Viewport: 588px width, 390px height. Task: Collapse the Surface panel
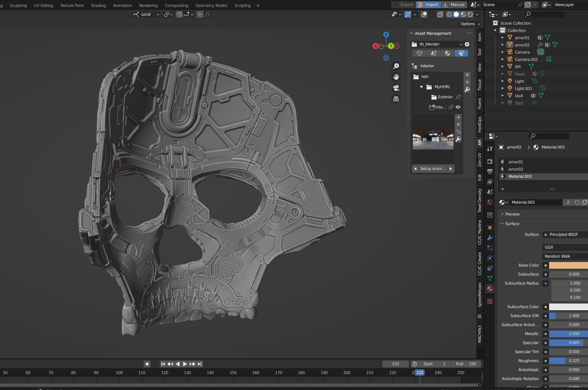point(512,224)
